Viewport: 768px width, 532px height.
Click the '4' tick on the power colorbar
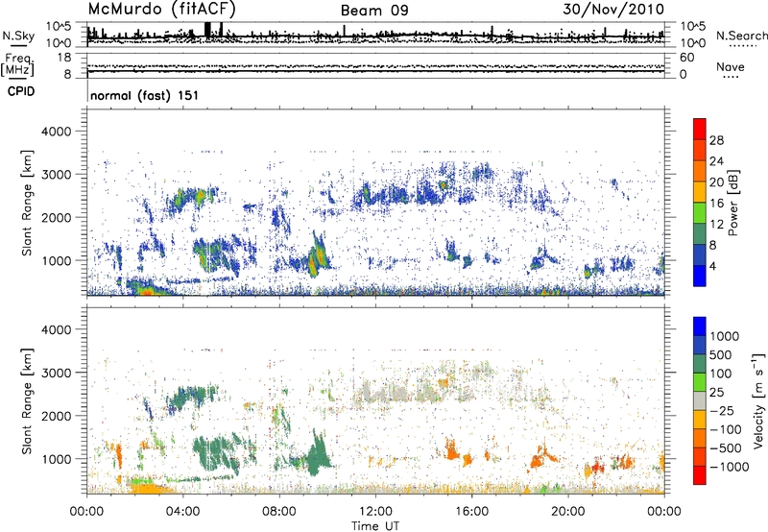coord(713,266)
